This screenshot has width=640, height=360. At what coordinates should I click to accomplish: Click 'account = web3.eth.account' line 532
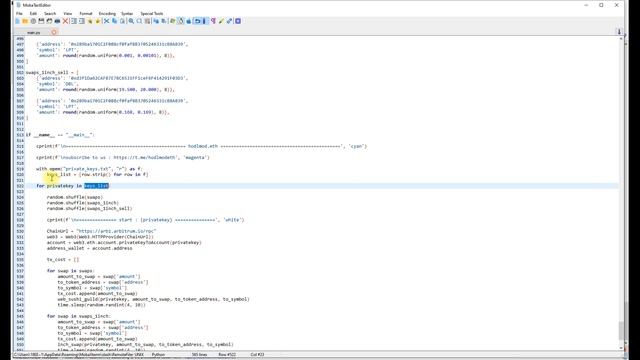click(124, 242)
